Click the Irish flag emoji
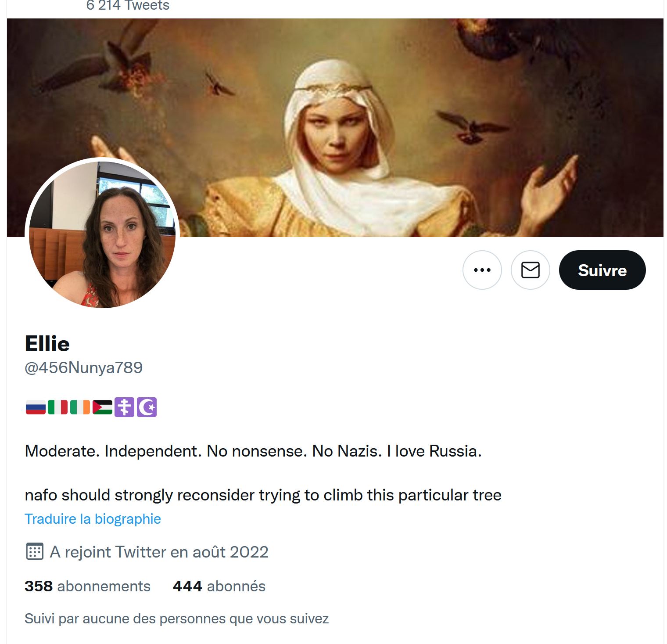The width and height of the screenshot is (667, 644). 80,407
